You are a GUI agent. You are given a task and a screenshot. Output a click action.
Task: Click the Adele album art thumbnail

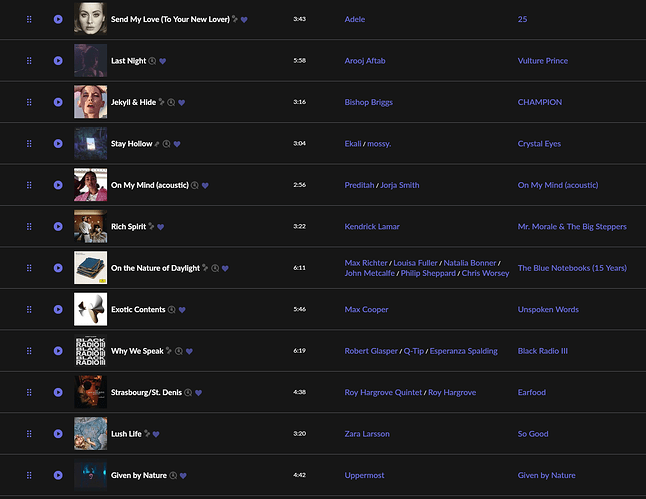coord(90,19)
